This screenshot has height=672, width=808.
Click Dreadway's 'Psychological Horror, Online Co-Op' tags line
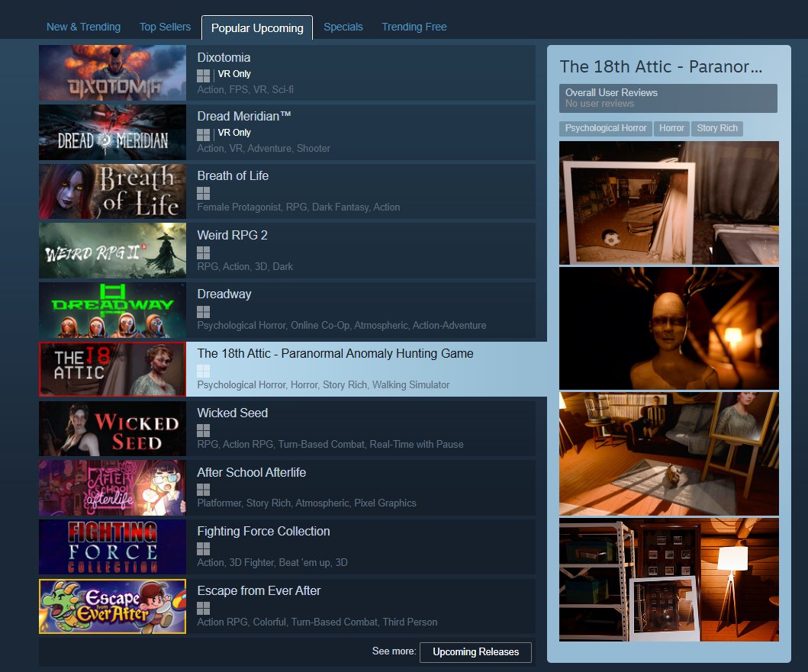point(342,326)
